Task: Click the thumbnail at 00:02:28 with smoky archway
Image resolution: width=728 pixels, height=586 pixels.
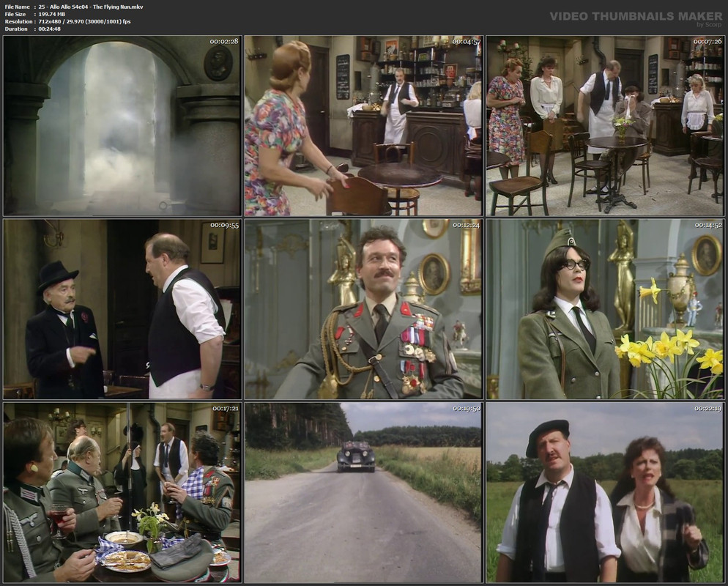Action: coord(122,126)
